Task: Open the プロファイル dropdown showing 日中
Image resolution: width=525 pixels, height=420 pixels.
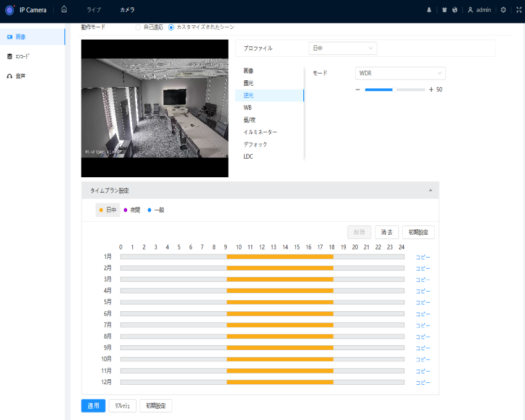Action: pos(342,48)
